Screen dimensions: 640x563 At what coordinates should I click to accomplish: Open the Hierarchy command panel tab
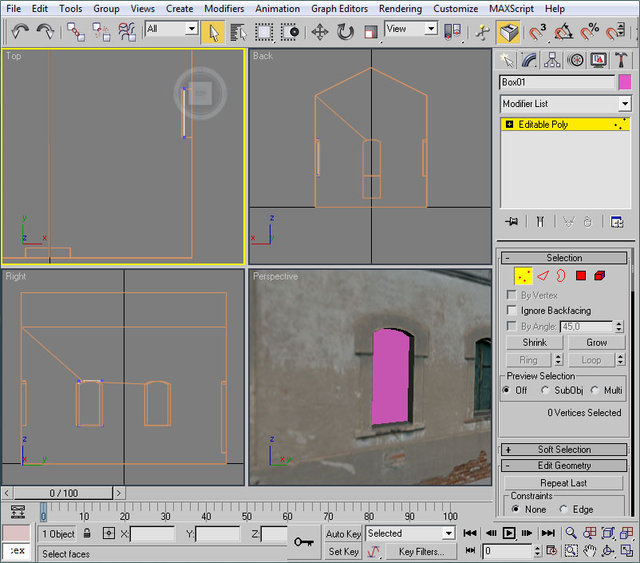click(x=554, y=61)
